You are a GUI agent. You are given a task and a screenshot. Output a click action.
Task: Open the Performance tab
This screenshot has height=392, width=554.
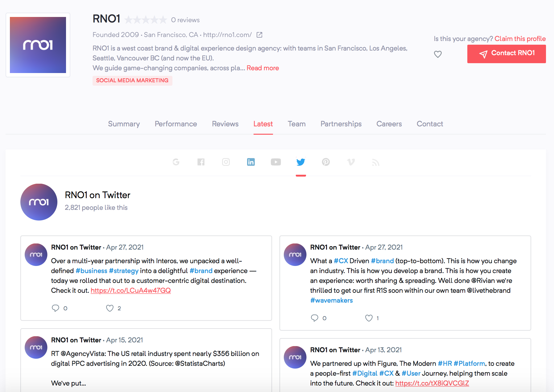[x=176, y=124]
